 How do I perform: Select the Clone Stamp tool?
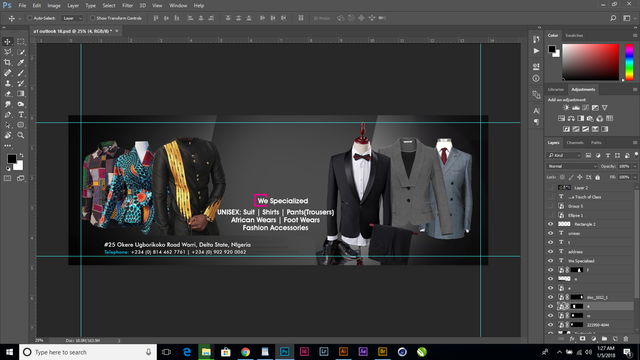tap(7, 83)
